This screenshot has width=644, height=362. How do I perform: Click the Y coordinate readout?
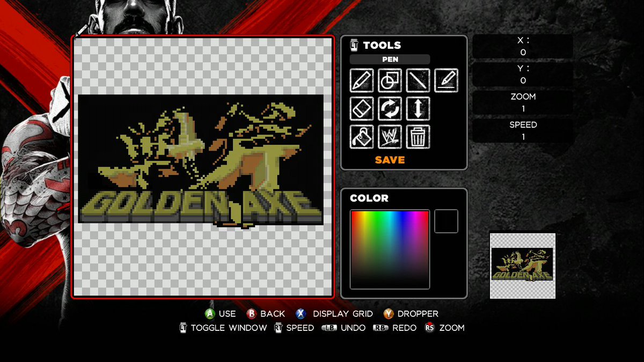523,75
